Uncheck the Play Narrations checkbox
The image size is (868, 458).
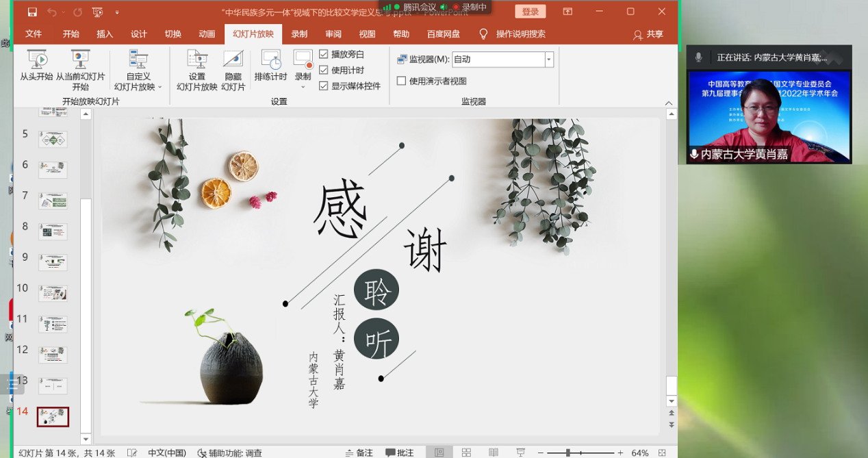coord(324,54)
